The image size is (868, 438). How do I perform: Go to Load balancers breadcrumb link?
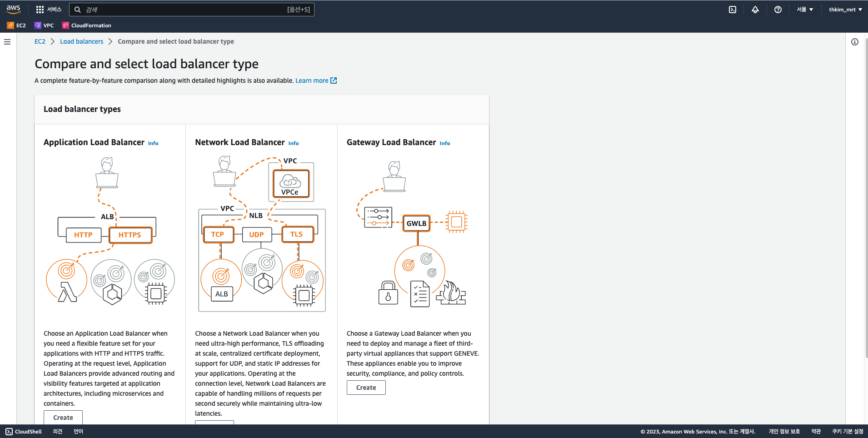tap(82, 41)
